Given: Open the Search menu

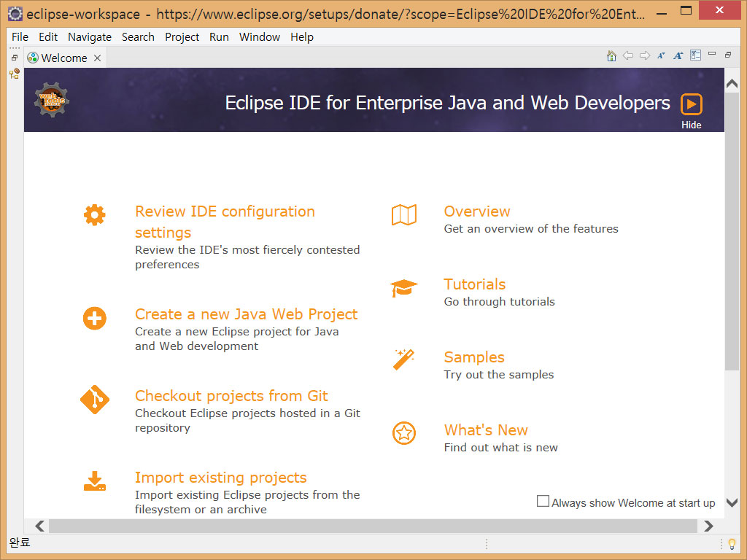Looking at the screenshot, I should (138, 37).
